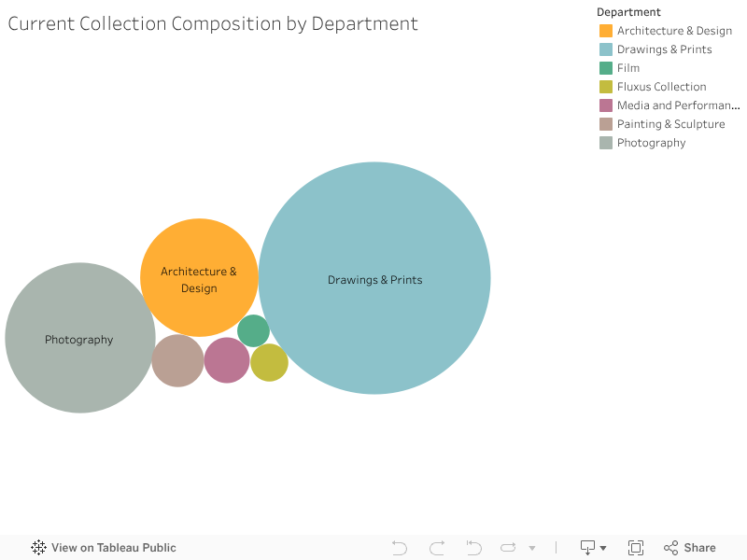The image size is (747, 560).
Task: Expand the refresh options dropdown arrow
Action: (x=532, y=548)
